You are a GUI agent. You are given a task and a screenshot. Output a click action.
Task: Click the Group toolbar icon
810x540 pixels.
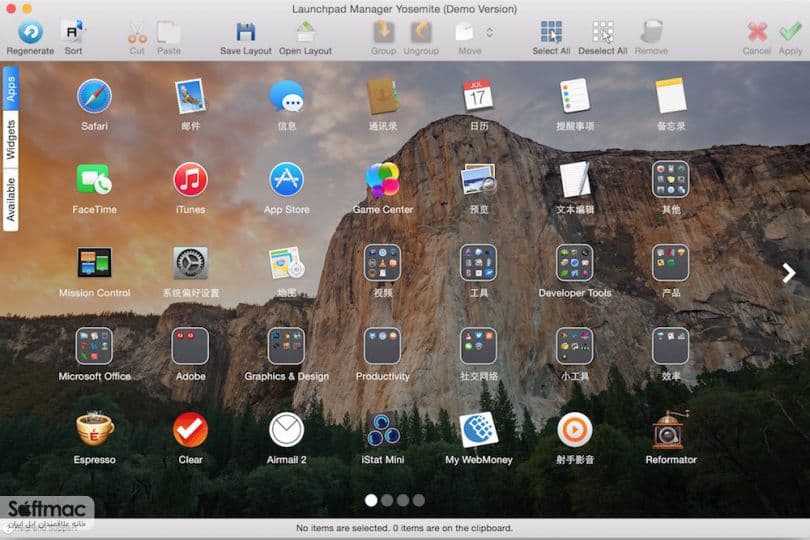(384, 33)
